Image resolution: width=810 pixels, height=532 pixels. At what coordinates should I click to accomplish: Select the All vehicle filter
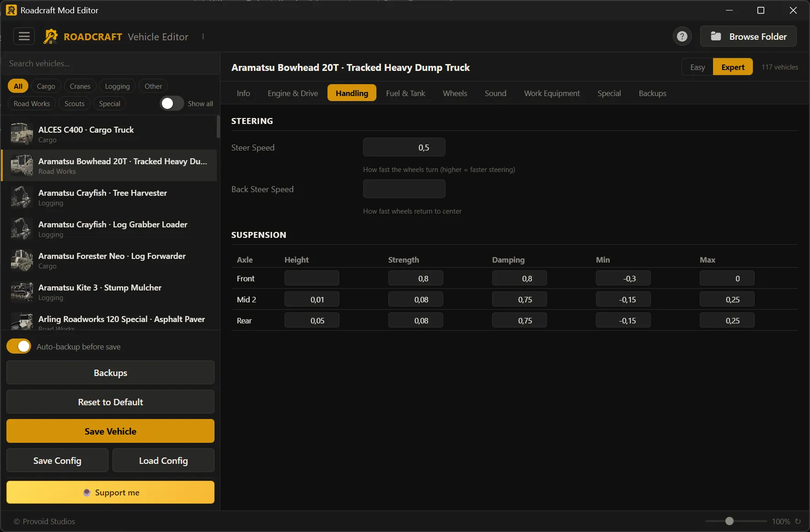tap(18, 86)
